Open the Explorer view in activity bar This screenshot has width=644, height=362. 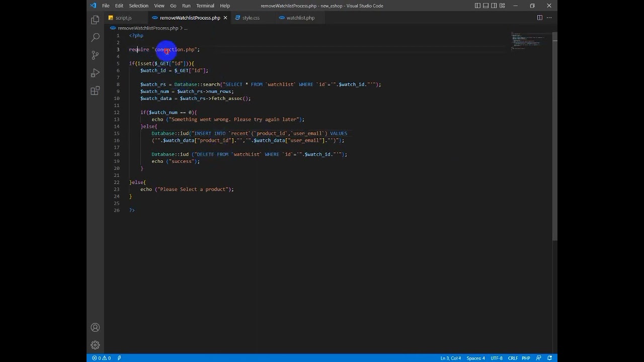tap(95, 20)
